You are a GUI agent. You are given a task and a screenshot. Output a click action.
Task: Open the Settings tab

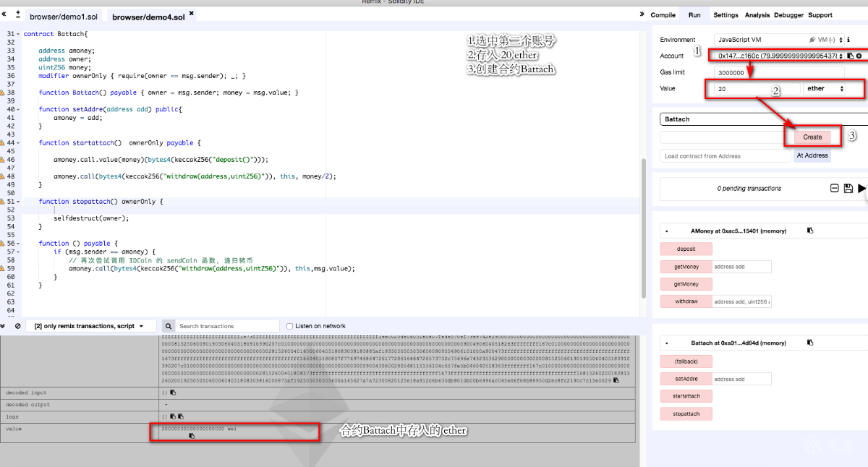(x=726, y=14)
